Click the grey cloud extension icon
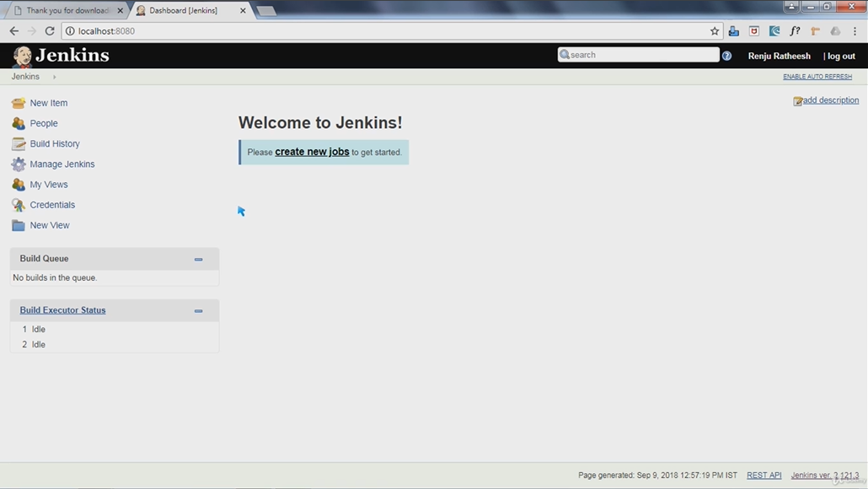 tap(835, 31)
